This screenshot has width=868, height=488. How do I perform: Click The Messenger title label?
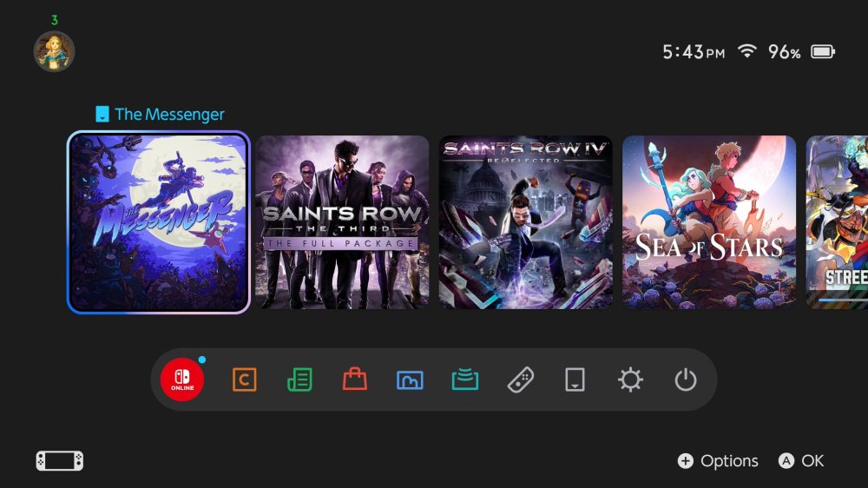tap(169, 114)
